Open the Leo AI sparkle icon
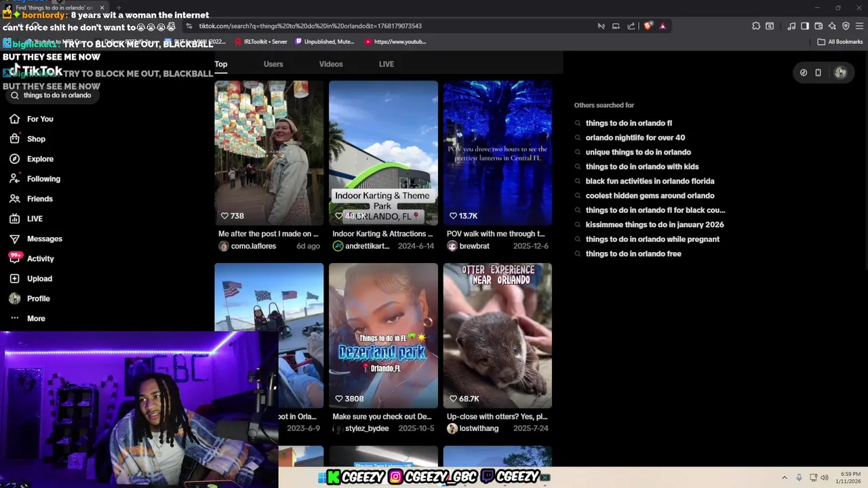This screenshot has height=488, width=868. [832, 26]
